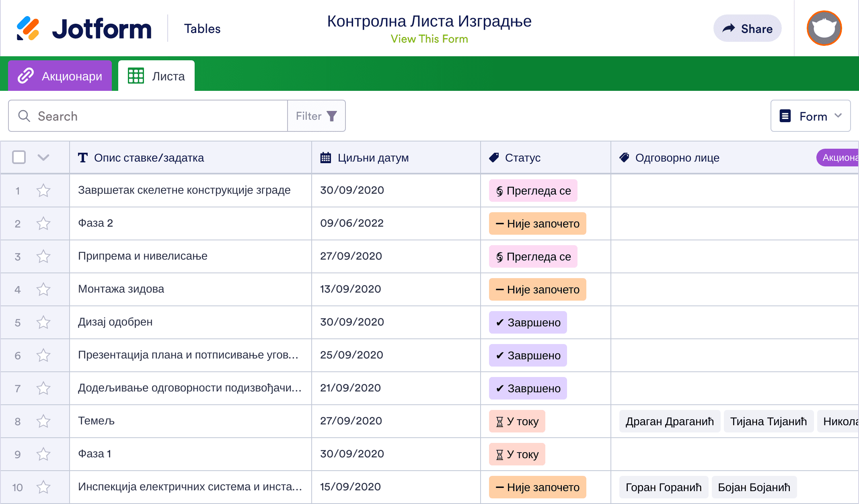The image size is (859, 504).
Task: Star the Темељ row
Action: tap(43, 421)
